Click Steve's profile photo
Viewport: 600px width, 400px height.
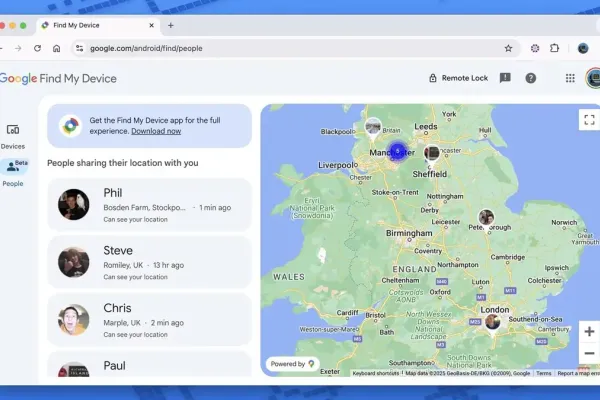click(x=73, y=262)
